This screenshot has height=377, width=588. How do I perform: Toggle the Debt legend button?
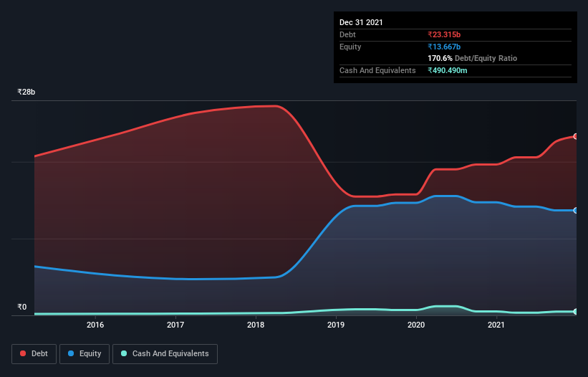(x=34, y=354)
